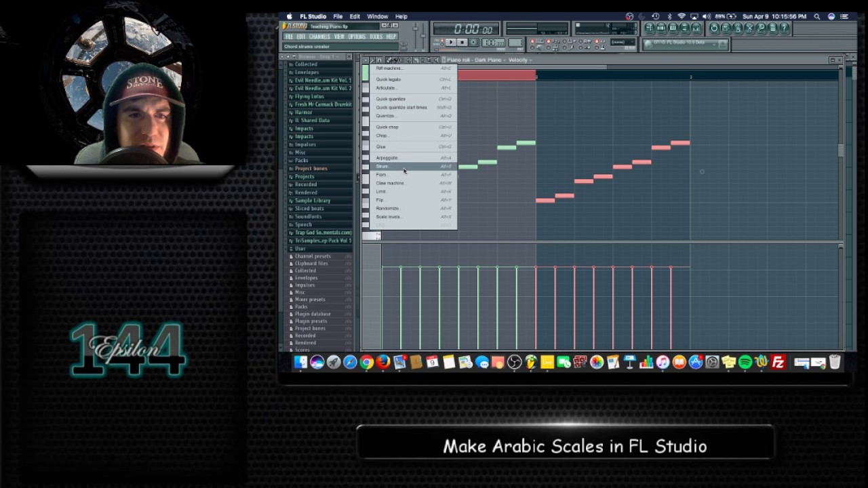The height and width of the screenshot is (488, 868).
Task: Open the piano roll main menu arrow
Action: pos(366,60)
